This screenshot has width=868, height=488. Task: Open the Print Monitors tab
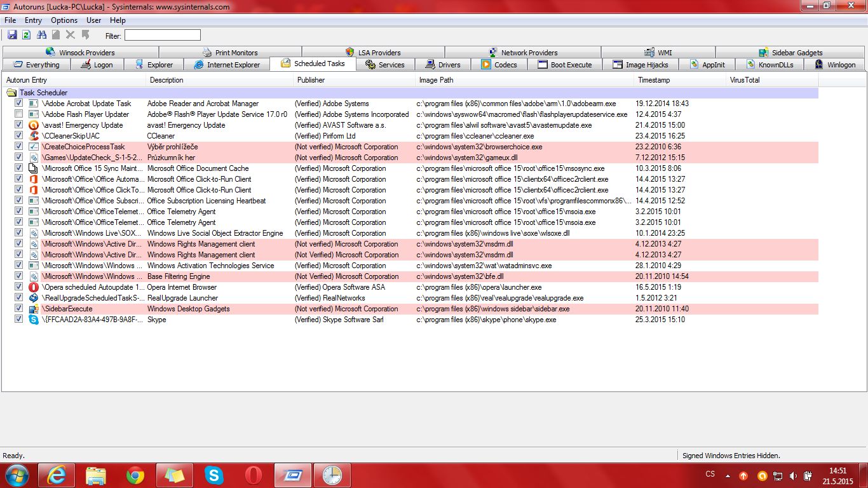(x=230, y=52)
